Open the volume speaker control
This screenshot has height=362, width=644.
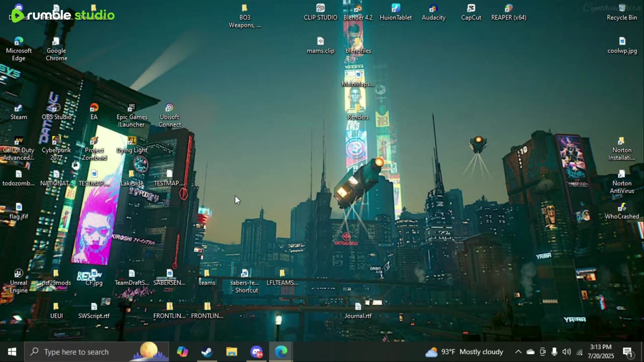pyautogui.click(x=567, y=351)
